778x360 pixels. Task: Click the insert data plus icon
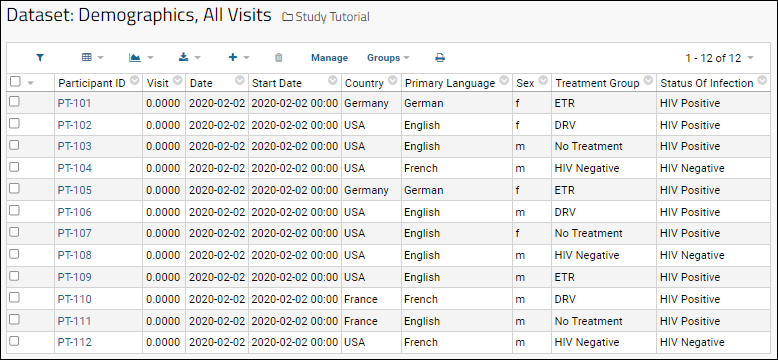click(x=239, y=58)
